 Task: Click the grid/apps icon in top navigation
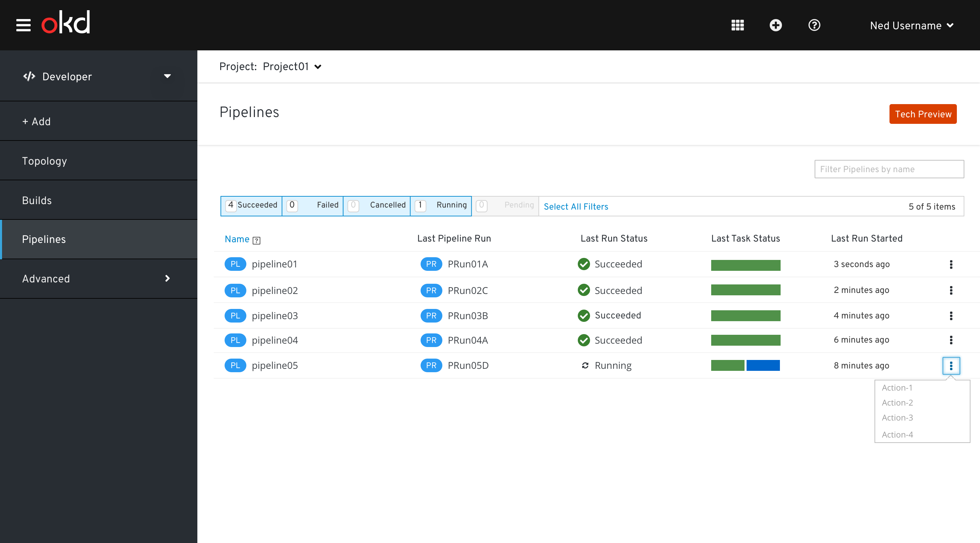[x=737, y=26]
